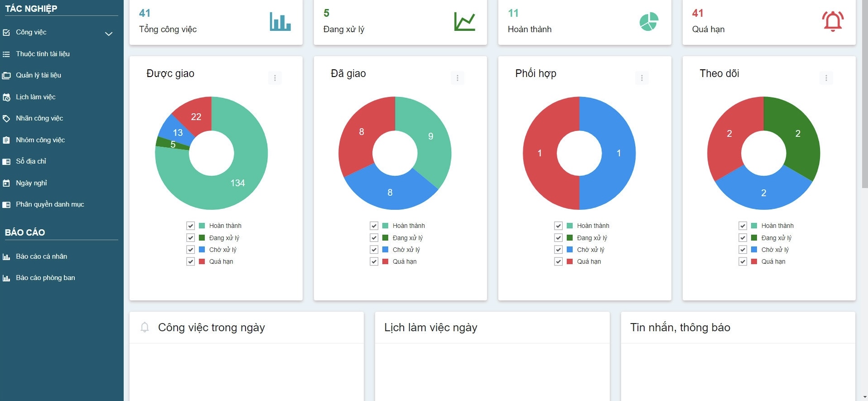The width and height of the screenshot is (868, 401).
Task: Open Quản lý tài liệu in sidebar
Action: [39, 75]
